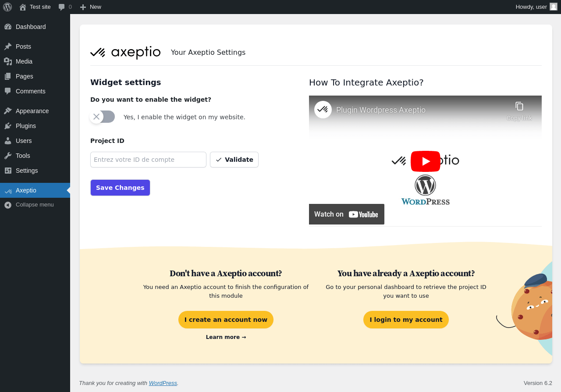Open the Media library menu
Viewport: 561px width, 392px height.
tap(35, 61)
